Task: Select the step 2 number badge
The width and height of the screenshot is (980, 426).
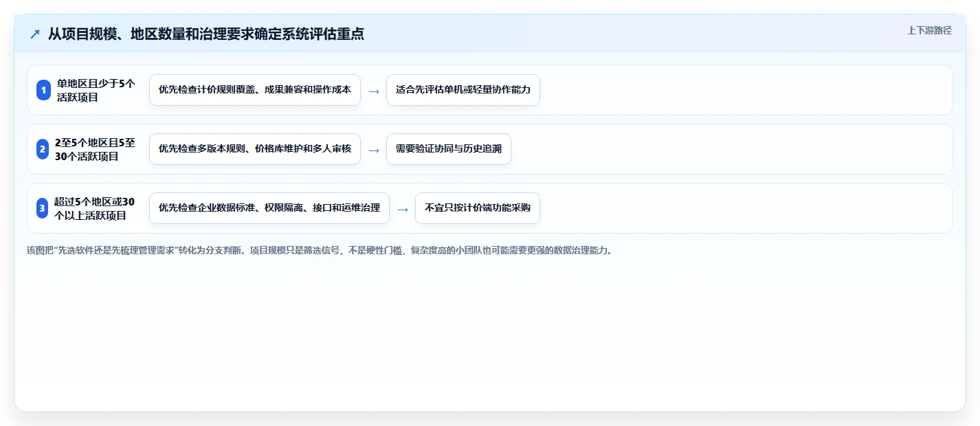Action: [43, 149]
